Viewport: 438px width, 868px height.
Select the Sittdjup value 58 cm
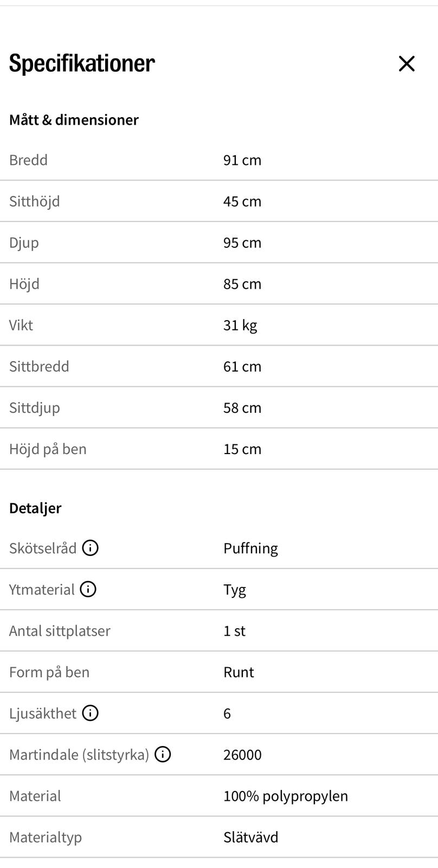[242, 407]
